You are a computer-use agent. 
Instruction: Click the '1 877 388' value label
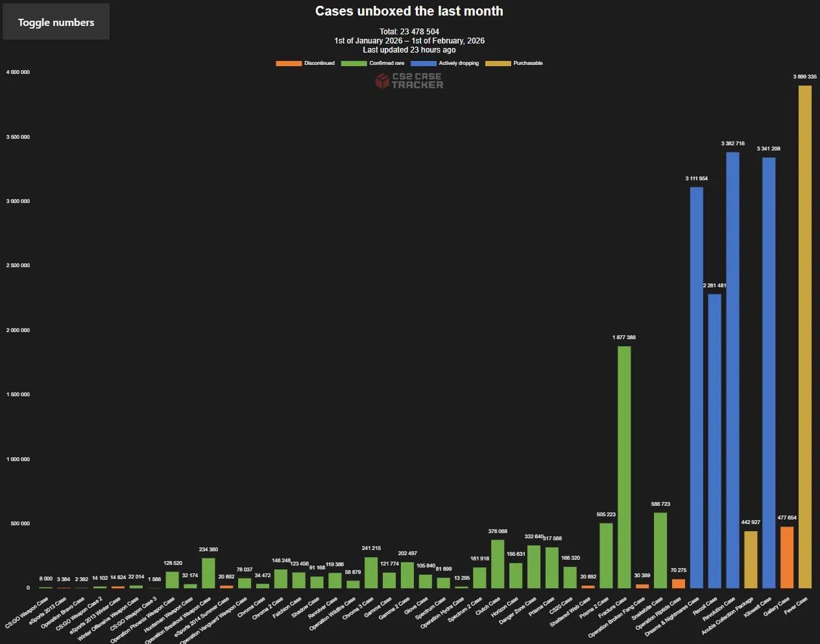(624, 337)
